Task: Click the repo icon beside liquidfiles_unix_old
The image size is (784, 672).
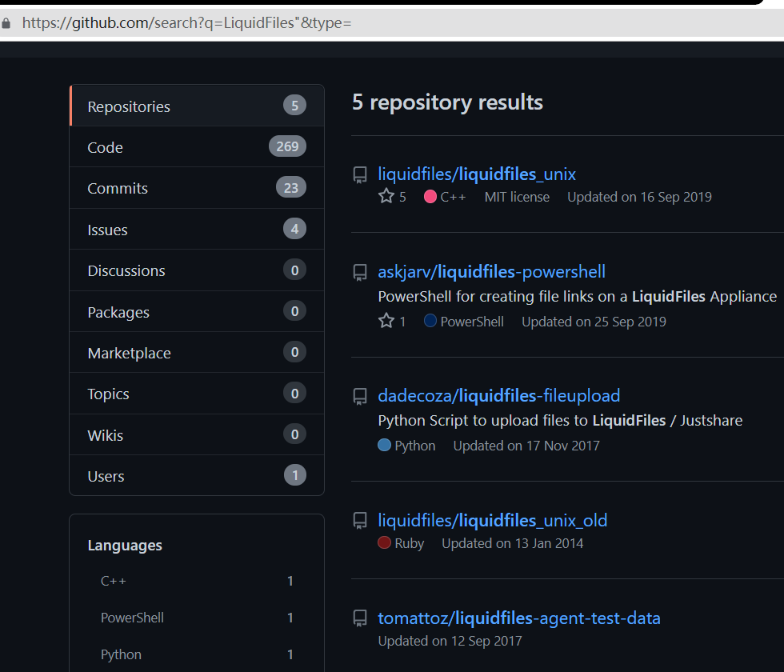Action: (360, 521)
